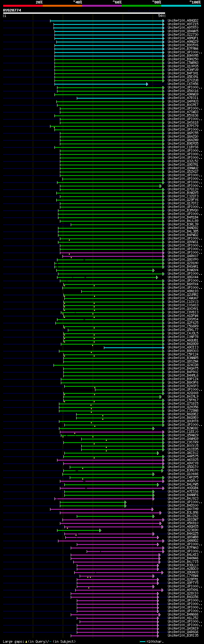Select label UniRef100_Q4S618
204x644 pixels.
pos(183,123)
